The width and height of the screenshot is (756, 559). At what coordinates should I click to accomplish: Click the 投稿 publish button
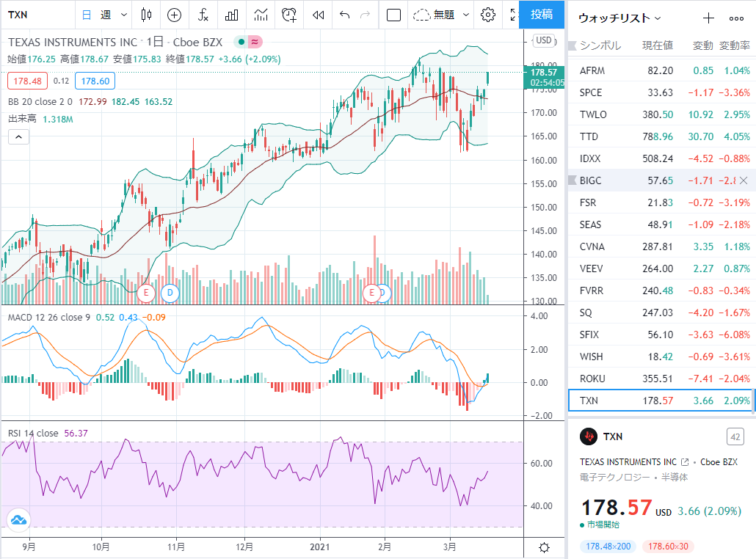(x=542, y=15)
